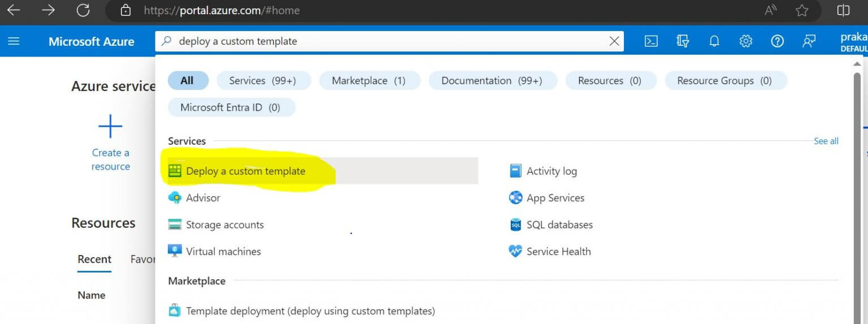The image size is (868, 324).
Task: Launch Cloud Shell from the top bar
Action: (x=651, y=41)
